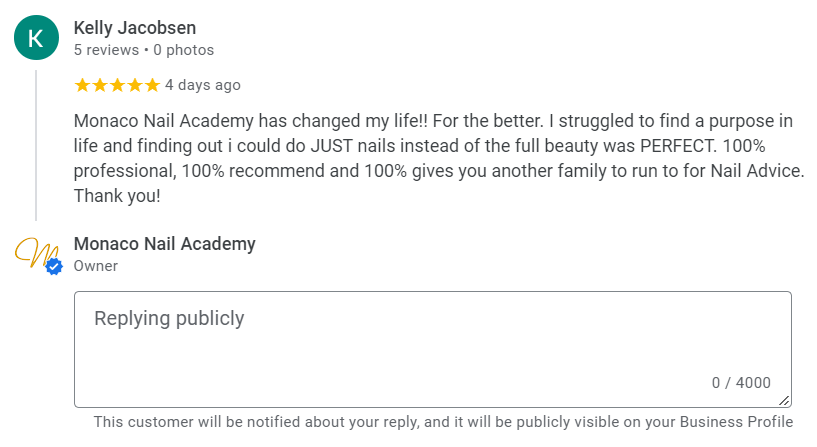The width and height of the screenshot is (817, 447).
Task: Click the "0 / 4000" character counter
Action: tap(741, 383)
